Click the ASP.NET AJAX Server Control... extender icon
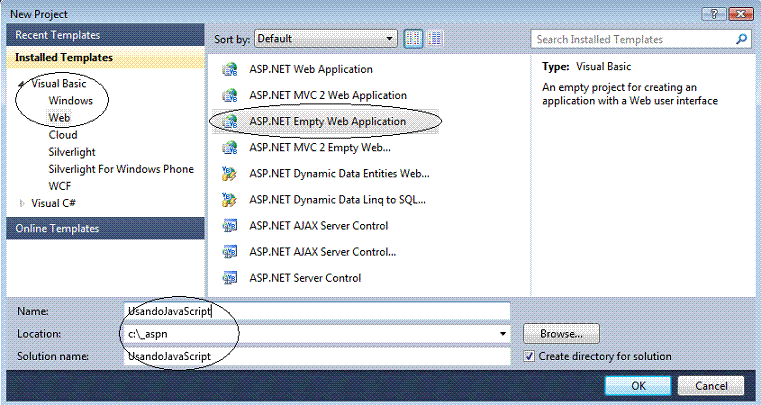Screen dimensions: 761x405 [x=229, y=252]
